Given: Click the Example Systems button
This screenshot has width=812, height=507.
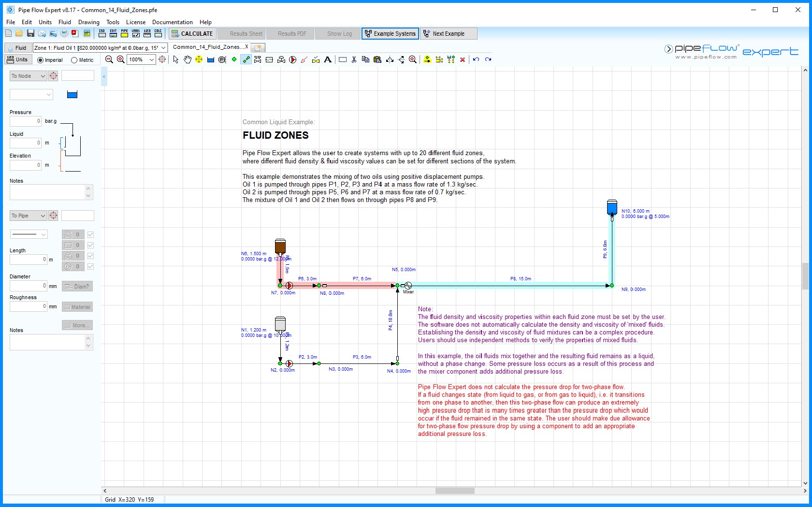Looking at the screenshot, I should tap(390, 33).
